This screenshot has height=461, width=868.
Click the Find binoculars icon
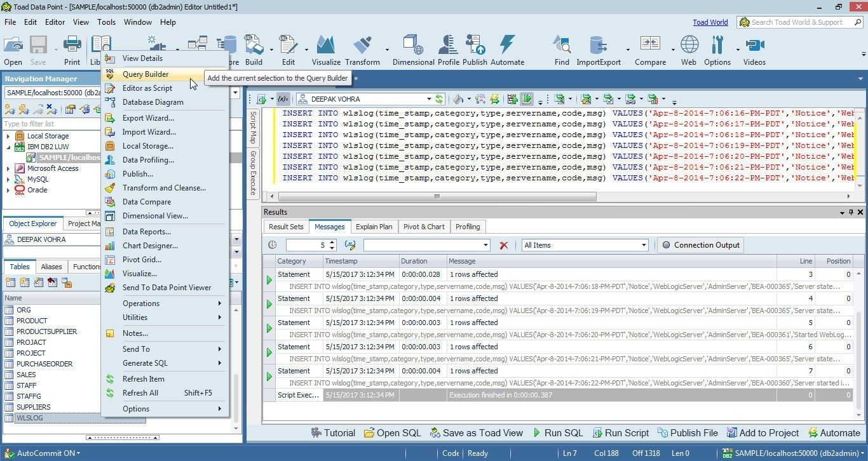click(562, 51)
